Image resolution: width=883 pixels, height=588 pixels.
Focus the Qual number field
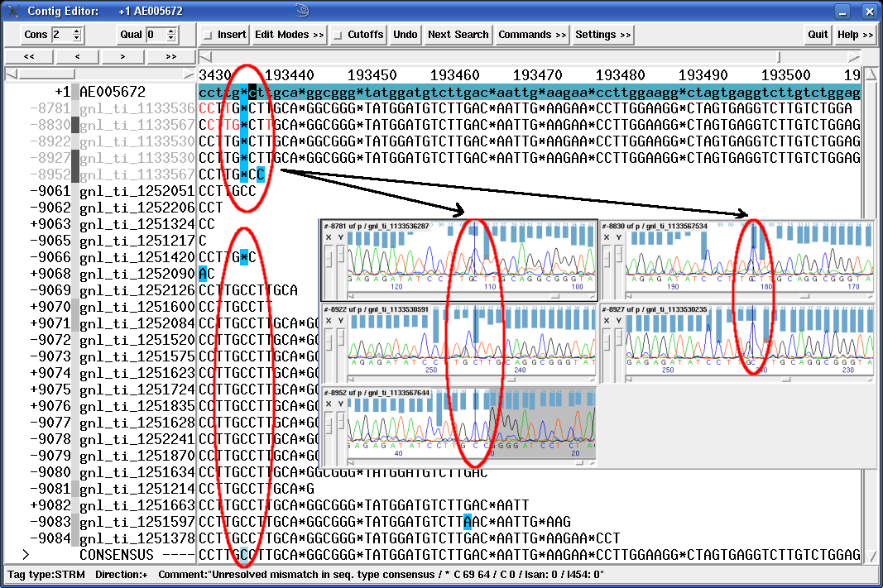(156, 35)
